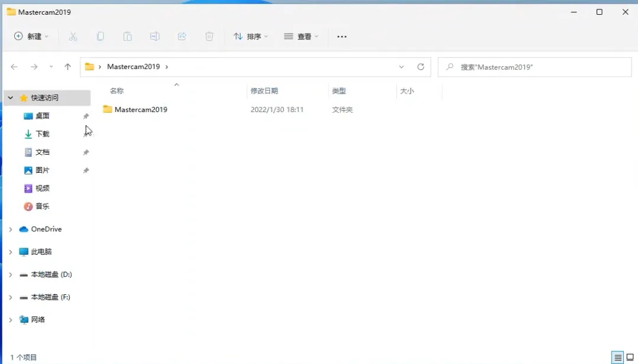Screen dimensions: 638x364
Task: Click the search Mastercam2019 input field
Action: (535, 67)
